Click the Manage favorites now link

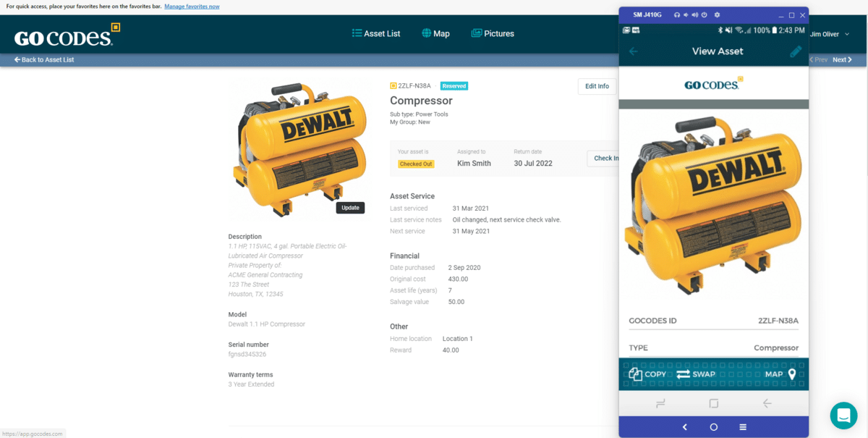(192, 7)
